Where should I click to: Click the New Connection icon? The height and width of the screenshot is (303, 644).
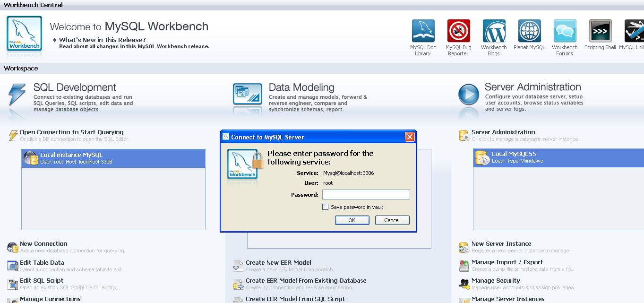coord(13,247)
